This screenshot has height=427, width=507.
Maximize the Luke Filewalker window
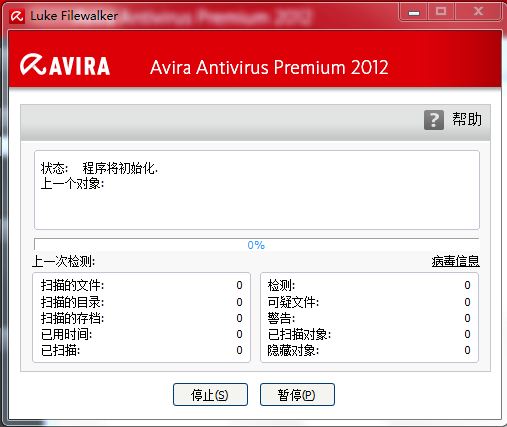pos(441,12)
